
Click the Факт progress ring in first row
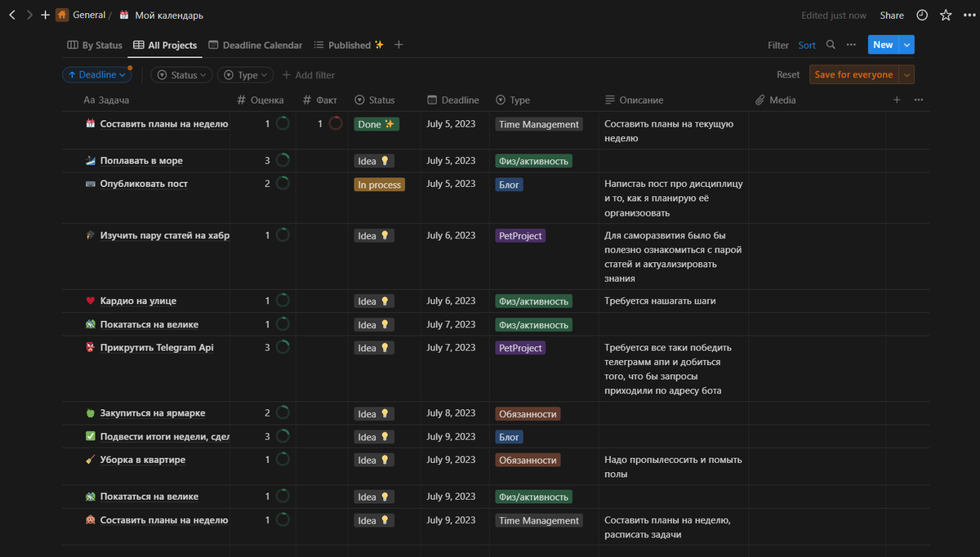[x=336, y=123]
